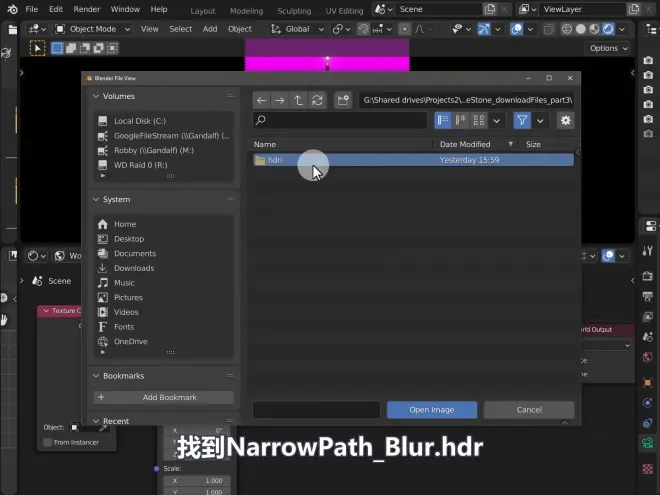Create a new directory
This screenshot has width=660, height=495.
(343, 100)
